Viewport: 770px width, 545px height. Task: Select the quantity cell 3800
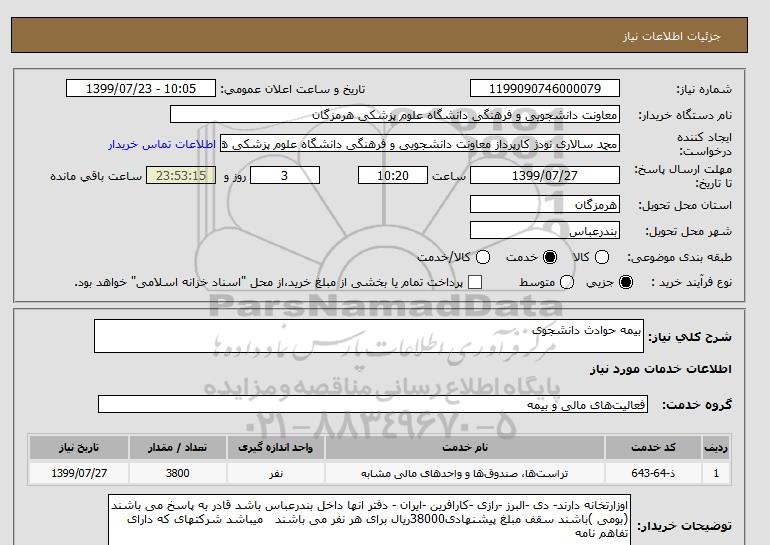177,473
